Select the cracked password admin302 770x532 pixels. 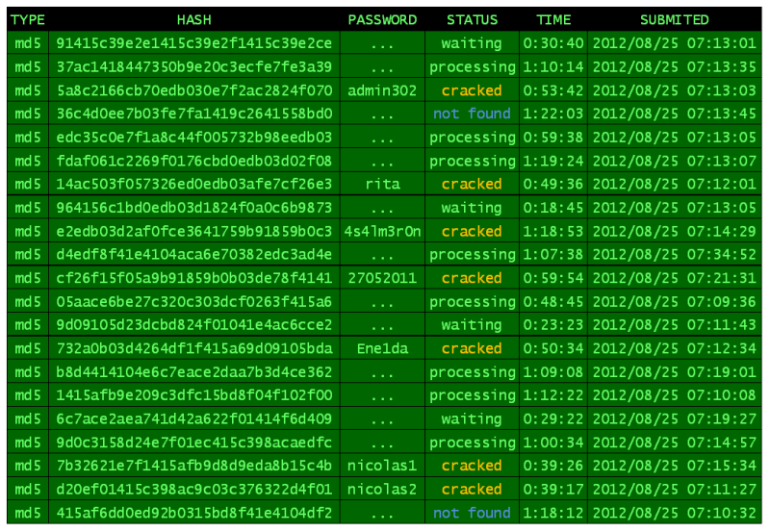(x=382, y=90)
